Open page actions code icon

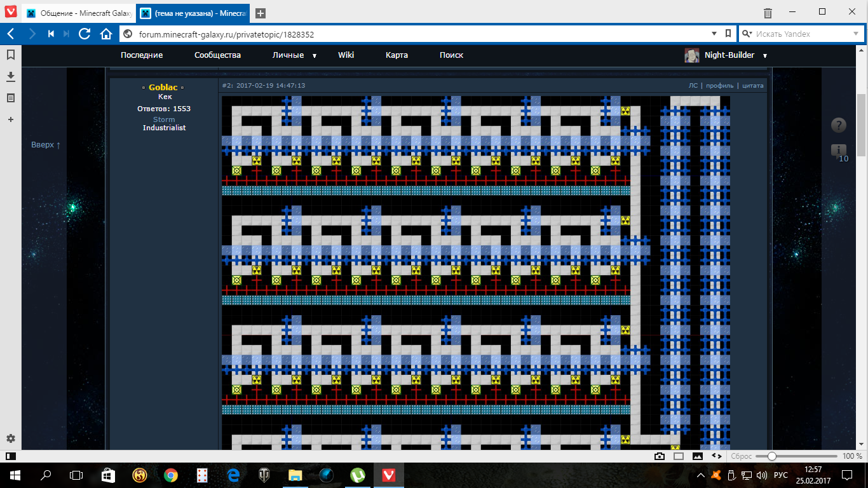(716, 456)
